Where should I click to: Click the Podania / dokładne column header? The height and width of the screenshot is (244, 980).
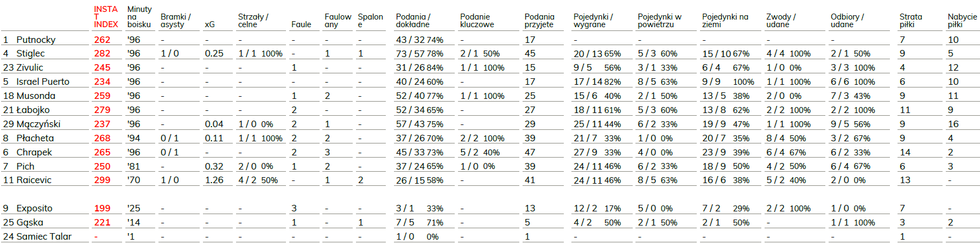pos(413,21)
